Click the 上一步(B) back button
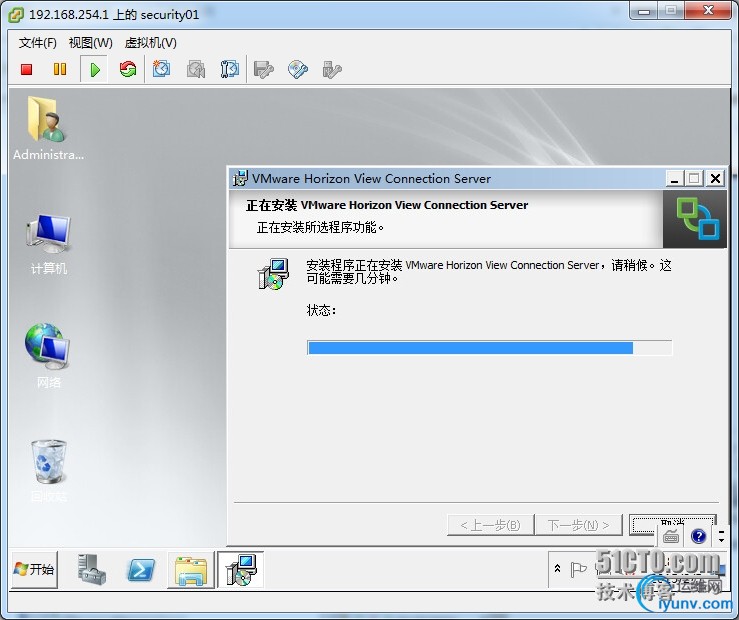The image size is (739, 620). [x=491, y=525]
